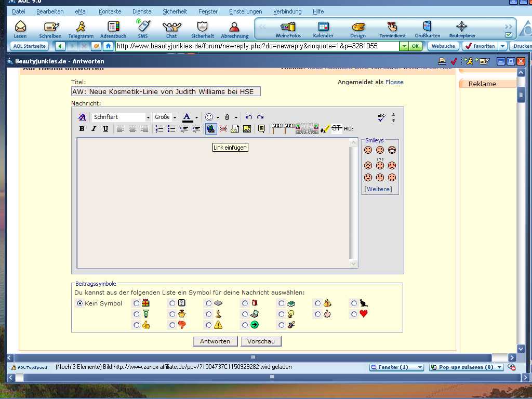
Task: Click the text color A swatch
Action: 187,117
